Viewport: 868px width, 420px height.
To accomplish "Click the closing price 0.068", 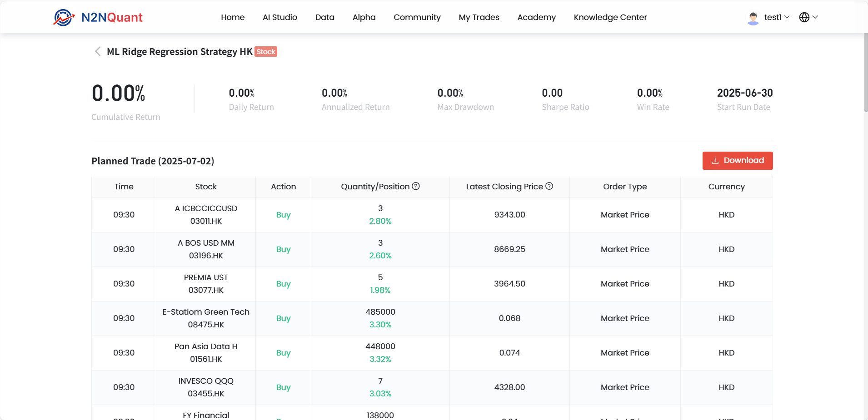I will point(509,318).
